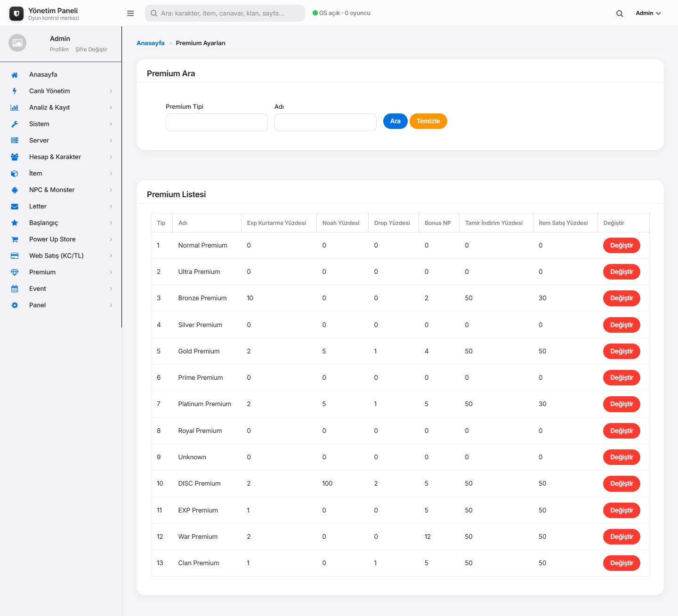Screen dimensions: 678x616
Task: Click the İtem cube icon
Action: [15, 174]
